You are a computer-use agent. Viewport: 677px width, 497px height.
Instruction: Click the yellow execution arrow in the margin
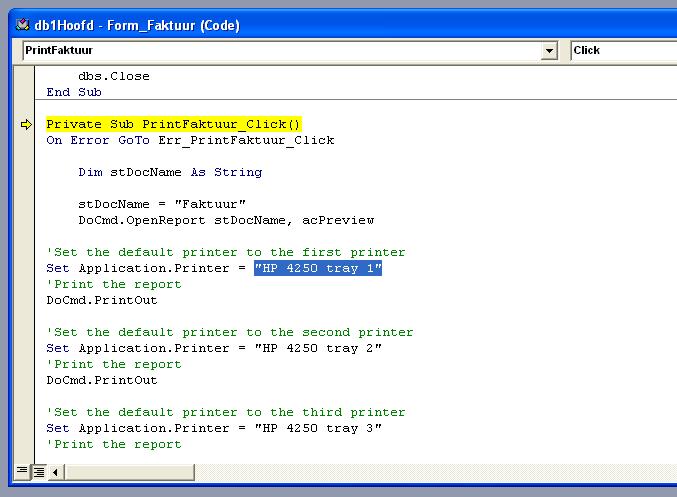pyautogui.click(x=26, y=124)
